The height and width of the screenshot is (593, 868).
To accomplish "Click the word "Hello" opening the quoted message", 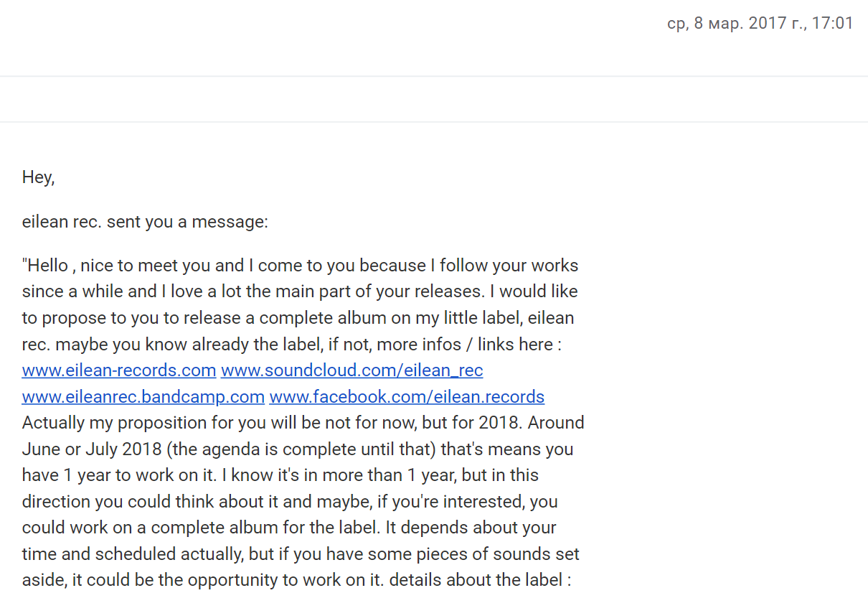I will [x=47, y=266].
